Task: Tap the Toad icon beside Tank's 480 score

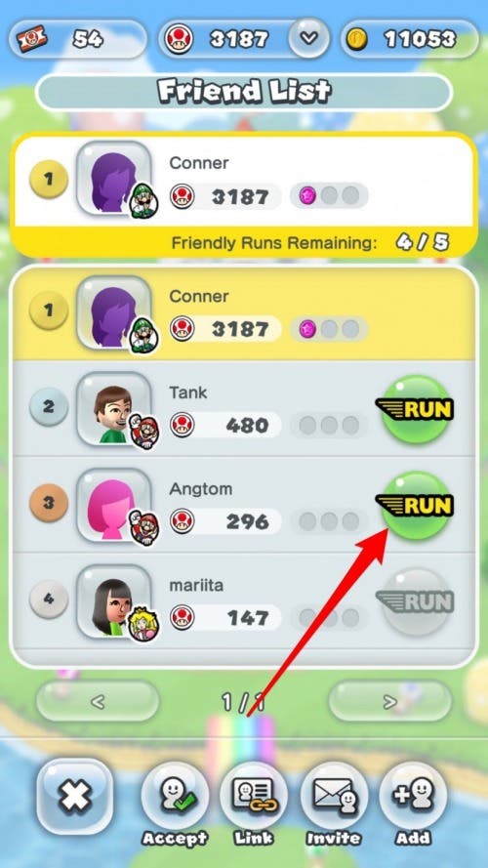Action: click(x=183, y=425)
